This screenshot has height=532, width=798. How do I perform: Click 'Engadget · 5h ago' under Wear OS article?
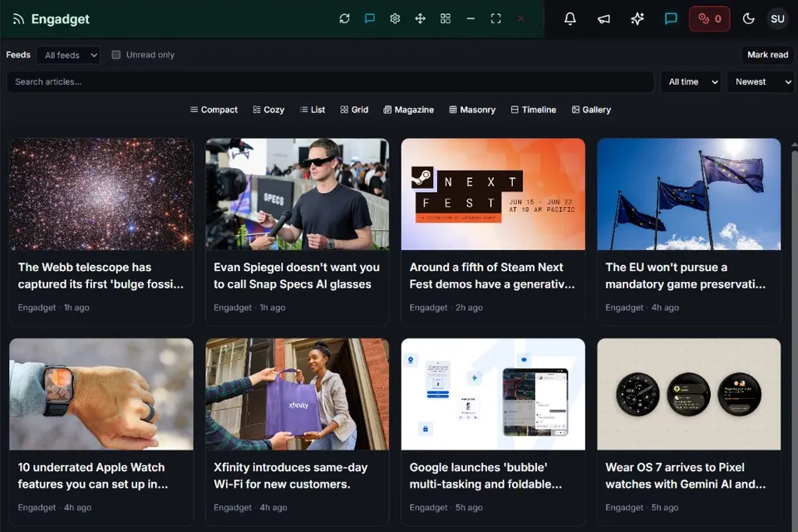[x=642, y=508]
